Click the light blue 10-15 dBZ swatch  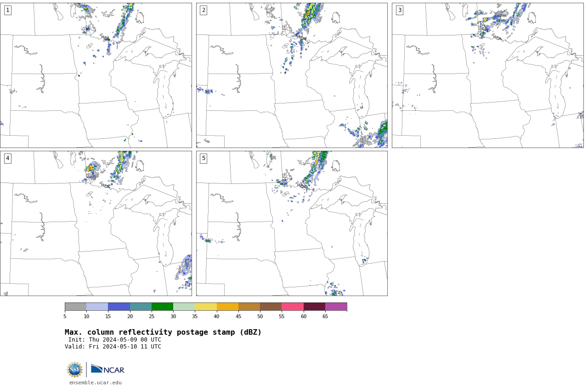(97, 307)
